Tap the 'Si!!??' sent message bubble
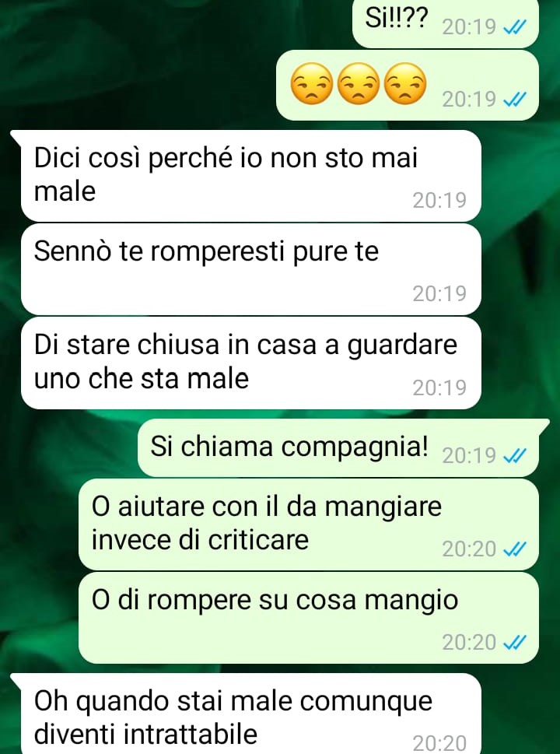Image resolution: width=560 pixels, height=754 pixels. (x=445, y=23)
